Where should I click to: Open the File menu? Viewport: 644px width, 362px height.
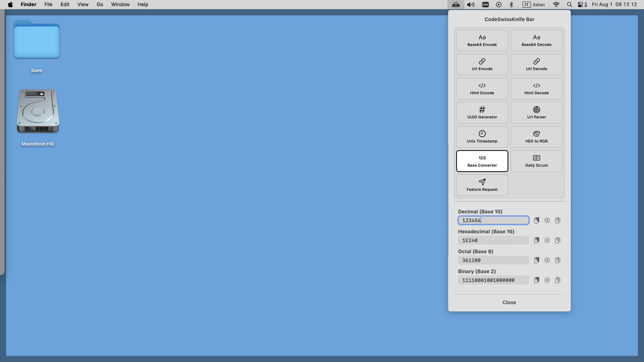coord(48,4)
